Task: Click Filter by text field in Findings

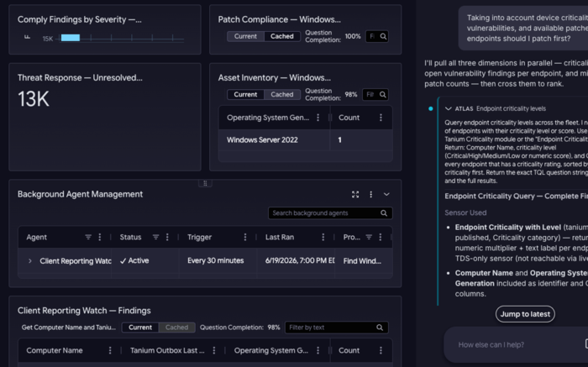Action: [x=331, y=328]
